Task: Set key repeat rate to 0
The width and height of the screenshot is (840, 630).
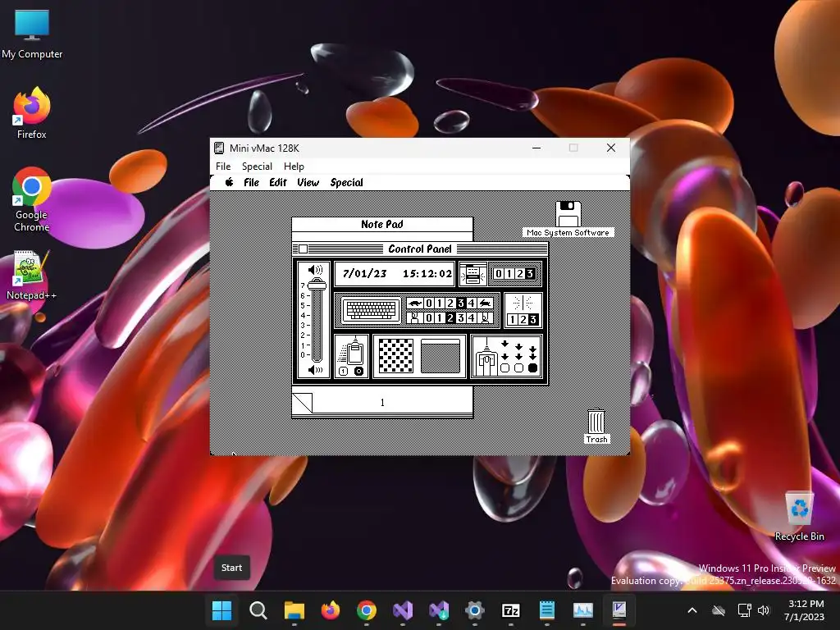Action: (428, 304)
